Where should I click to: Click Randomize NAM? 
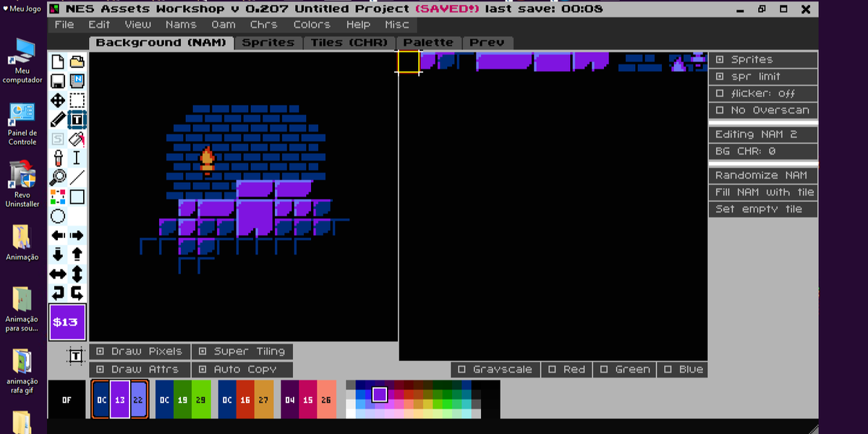762,174
